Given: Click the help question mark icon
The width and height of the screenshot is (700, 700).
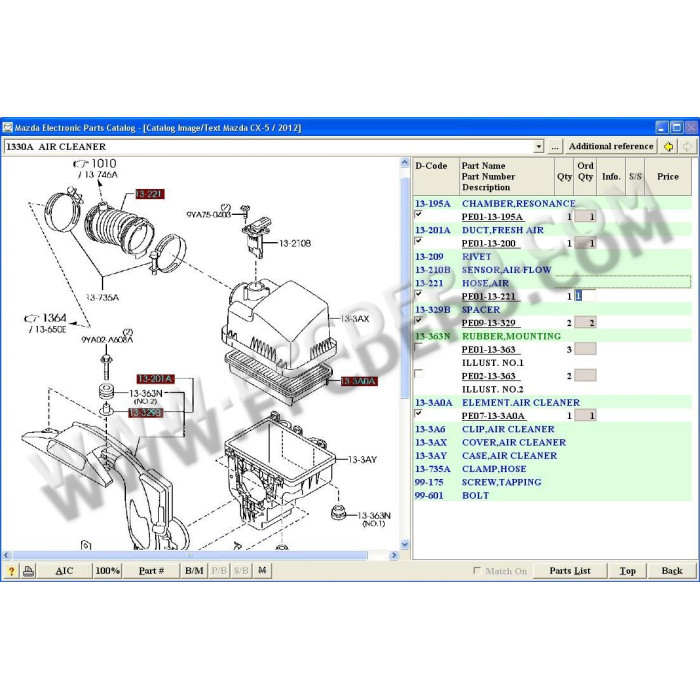Looking at the screenshot, I should pos(11,571).
